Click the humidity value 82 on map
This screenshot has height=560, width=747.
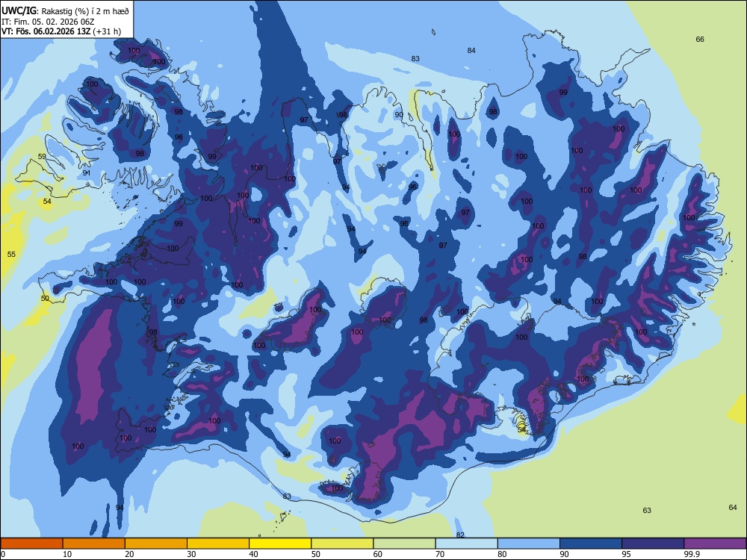[x=460, y=535]
